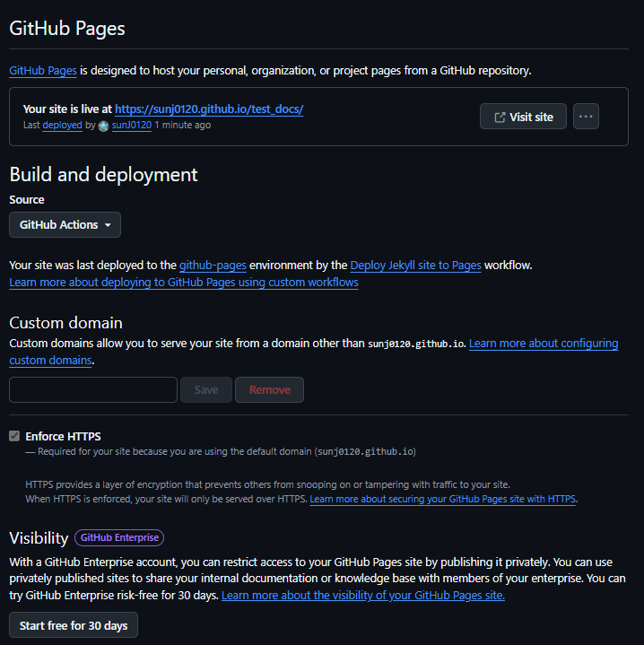
Task: Open the link about configuring custom domains
Action: click(x=544, y=344)
